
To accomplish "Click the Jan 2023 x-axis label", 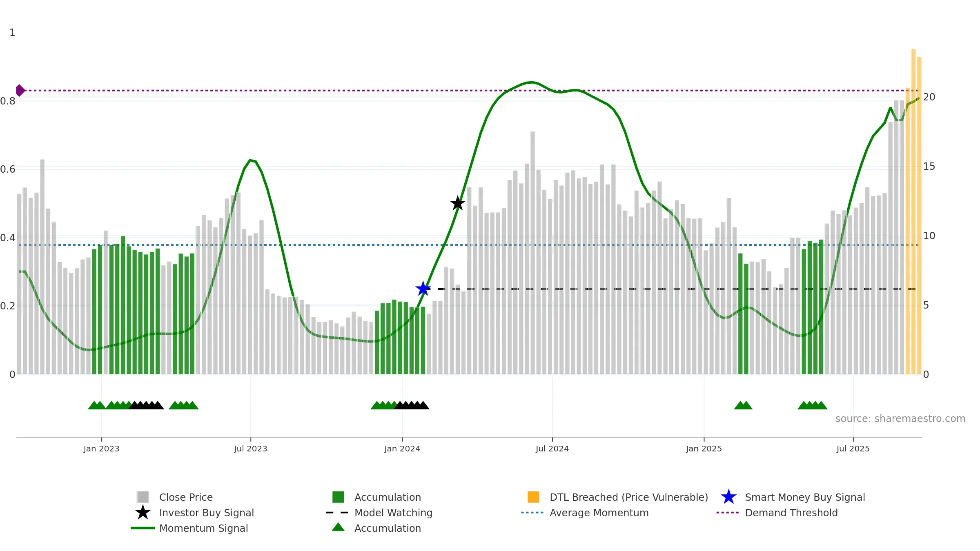I will [x=101, y=449].
